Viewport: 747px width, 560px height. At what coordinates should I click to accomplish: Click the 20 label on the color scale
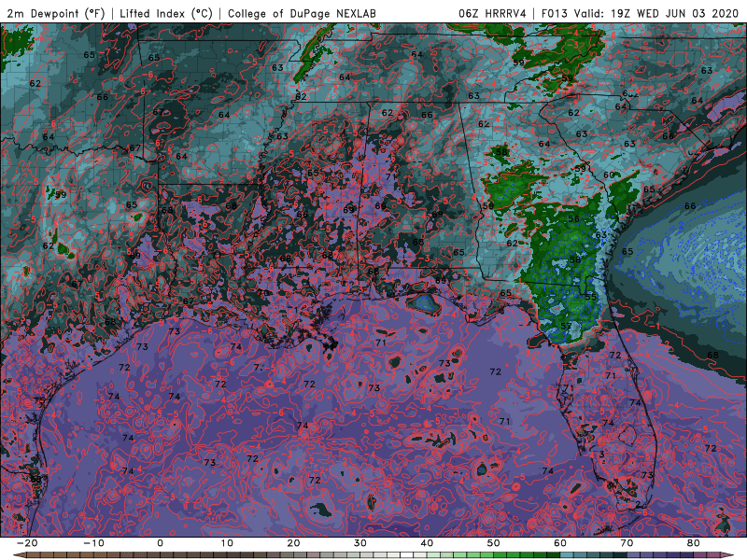[x=293, y=543]
